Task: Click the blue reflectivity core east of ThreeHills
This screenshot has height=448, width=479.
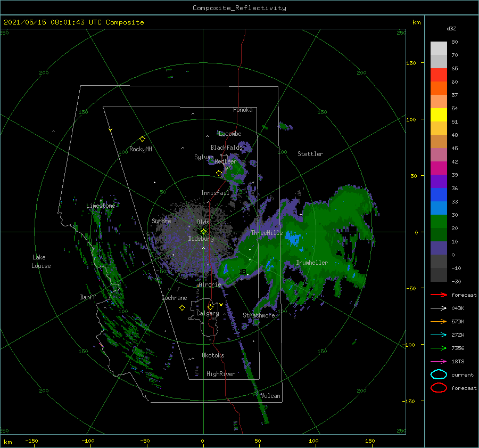Action: [x=293, y=239]
